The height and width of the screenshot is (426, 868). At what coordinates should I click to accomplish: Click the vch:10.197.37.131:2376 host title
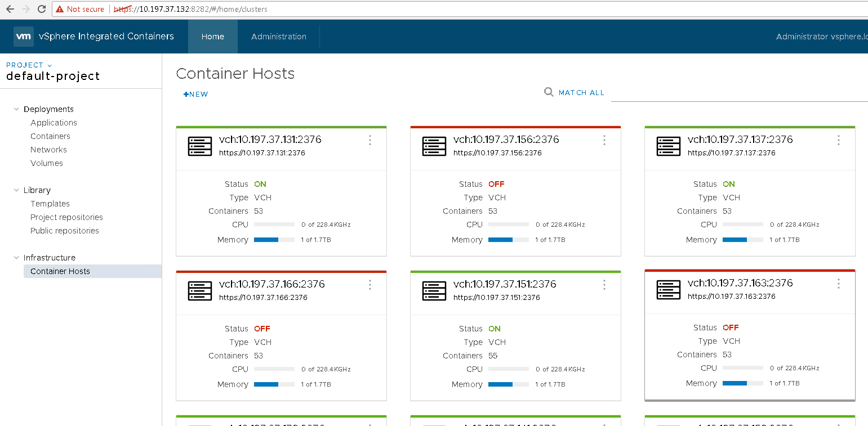[x=270, y=140]
